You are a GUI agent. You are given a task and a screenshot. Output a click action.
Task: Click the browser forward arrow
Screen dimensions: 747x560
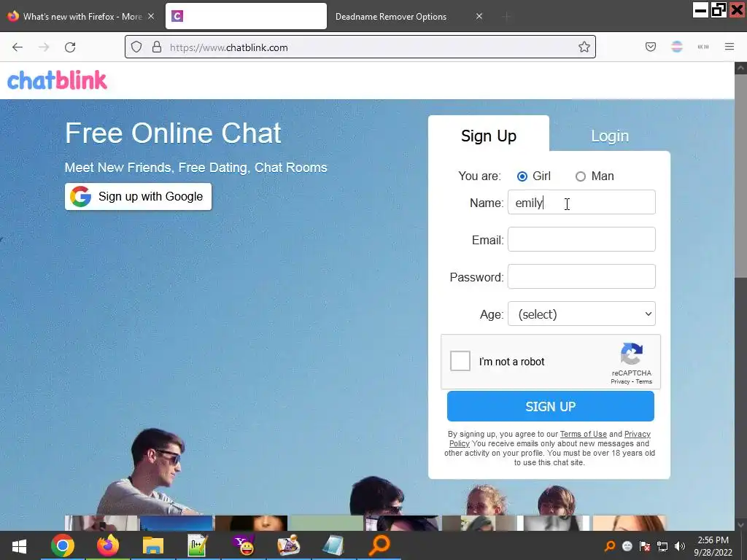coord(44,47)
